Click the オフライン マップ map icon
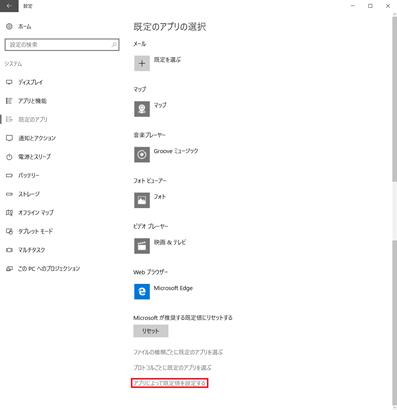 (x=9, y=213)
